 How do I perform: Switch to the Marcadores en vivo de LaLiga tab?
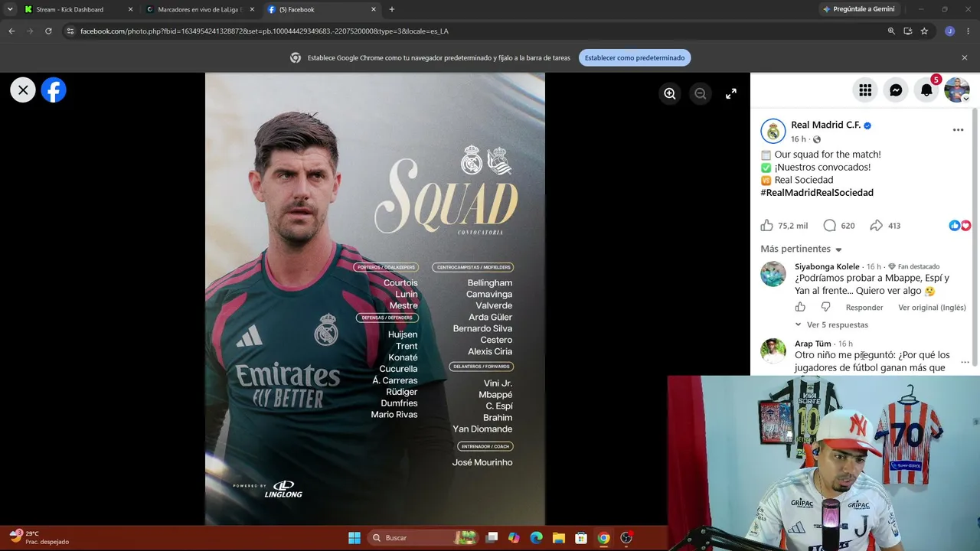pyautogui.click(x=201, y=9)
